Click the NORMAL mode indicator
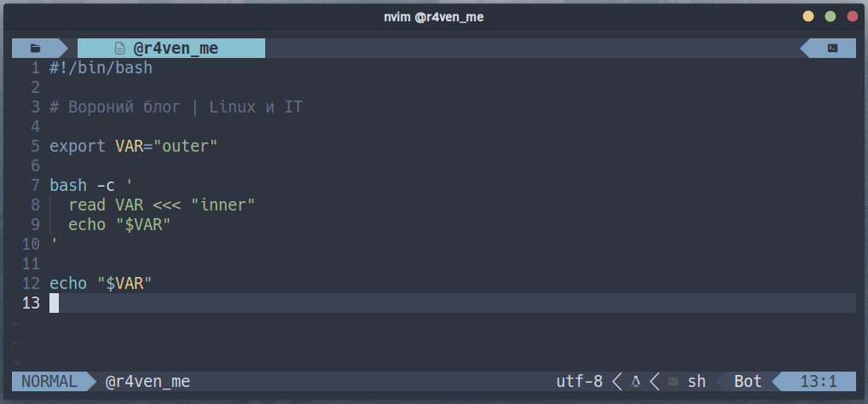The height and width of the screenshot is (404, 868). point(49,381)
